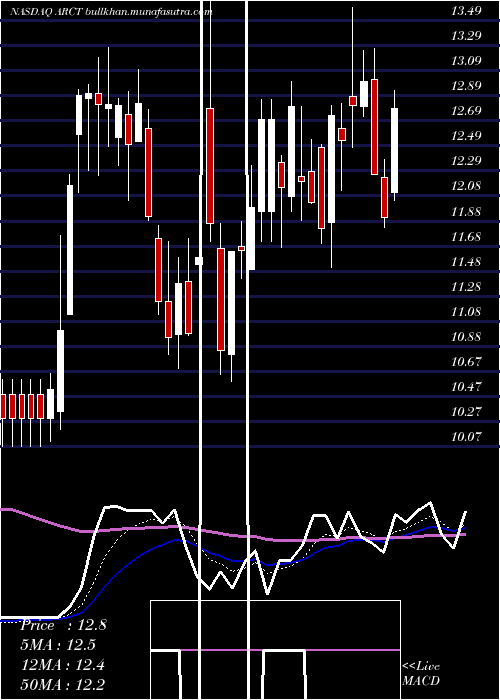Screen dimensions: 500x700
Task: Click the 11.88 price axis label
Action: [466, 211]
